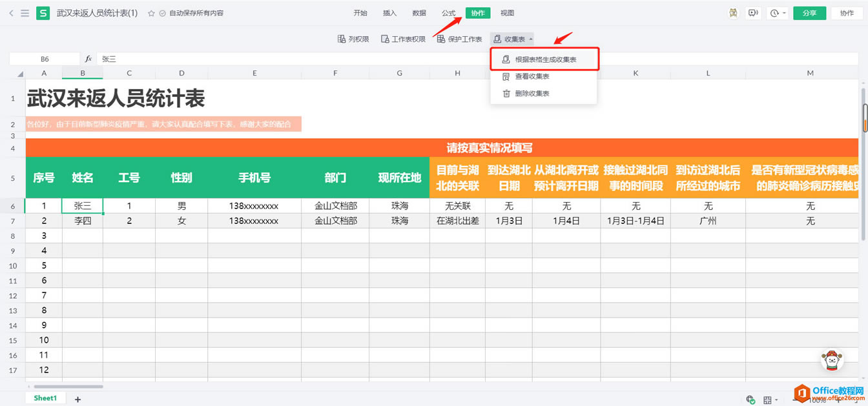
Task: Toggle 保护工作表 protect worksheet
Action: pos(459,39)
